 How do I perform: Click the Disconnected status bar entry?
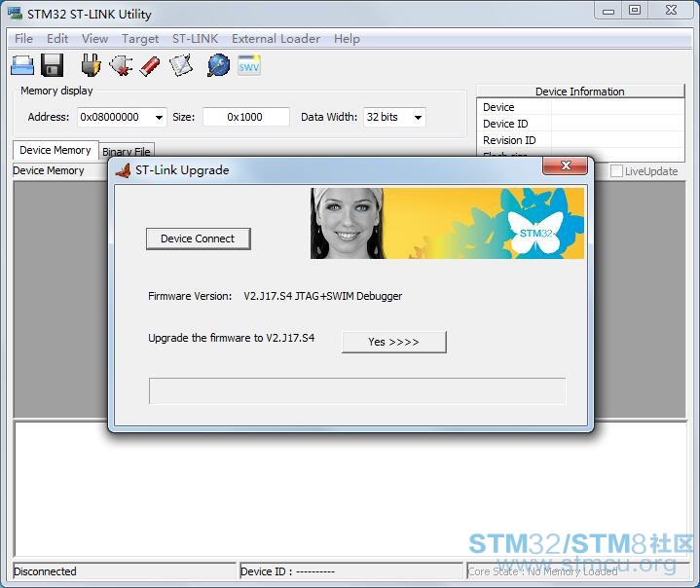pyautogui.click(x=125, y=571)
